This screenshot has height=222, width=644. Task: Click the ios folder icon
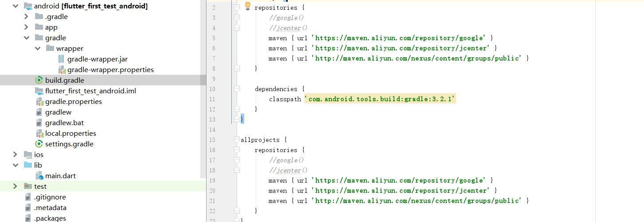(x=28, y=155)
